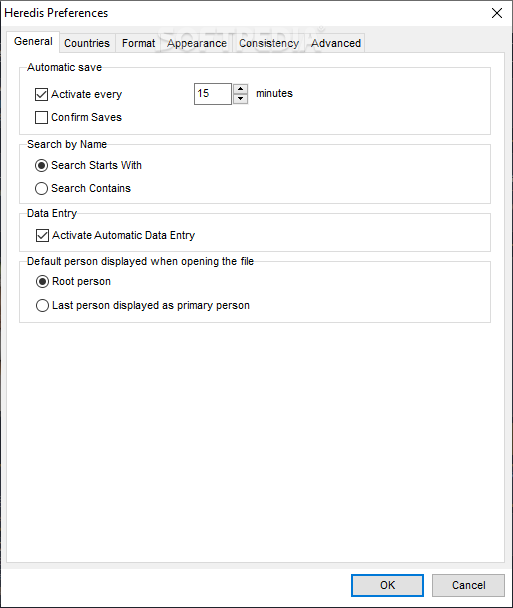This screenshot has width=513, height=608.
Task: Click the OK button
Action: [387, 585]
